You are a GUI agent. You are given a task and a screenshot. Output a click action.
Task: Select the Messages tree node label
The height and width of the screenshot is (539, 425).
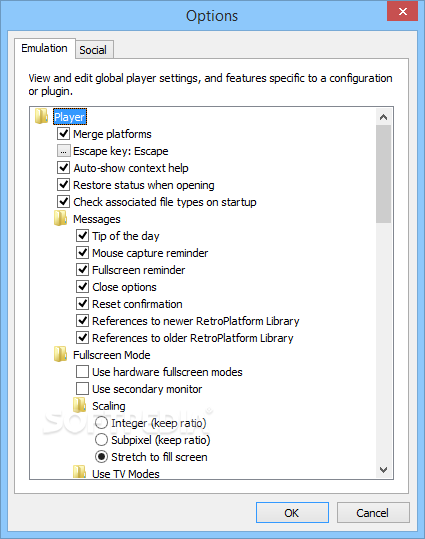97,219
